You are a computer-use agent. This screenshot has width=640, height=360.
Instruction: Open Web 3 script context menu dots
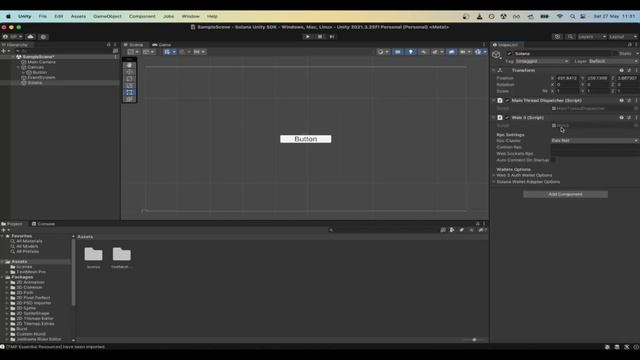pos(636,118)
